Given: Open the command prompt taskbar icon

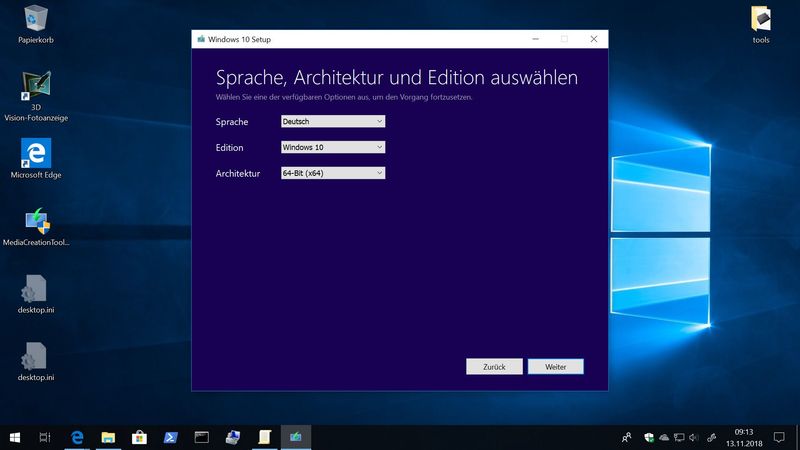Looking at the screenshot, I should coord(202,437).
